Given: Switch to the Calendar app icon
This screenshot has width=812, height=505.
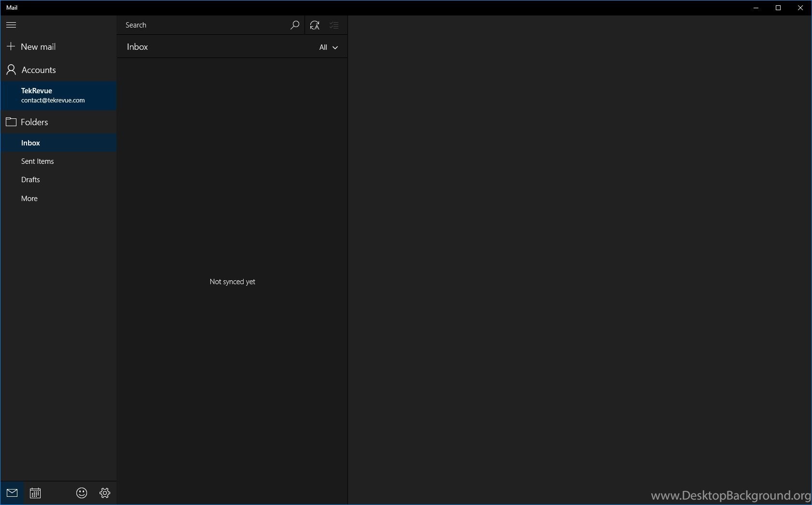Looking at the screenshot, I should (x=35, y=493).
